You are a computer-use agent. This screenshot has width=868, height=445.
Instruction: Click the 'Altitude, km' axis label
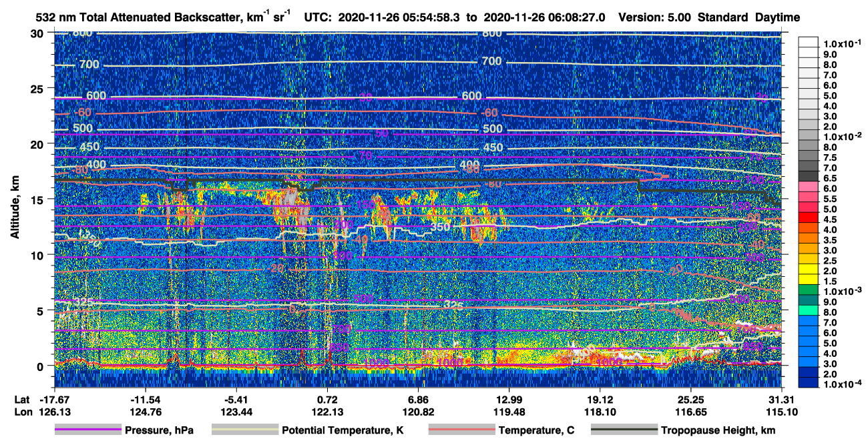pyautogui.click(x=15, y=209)
